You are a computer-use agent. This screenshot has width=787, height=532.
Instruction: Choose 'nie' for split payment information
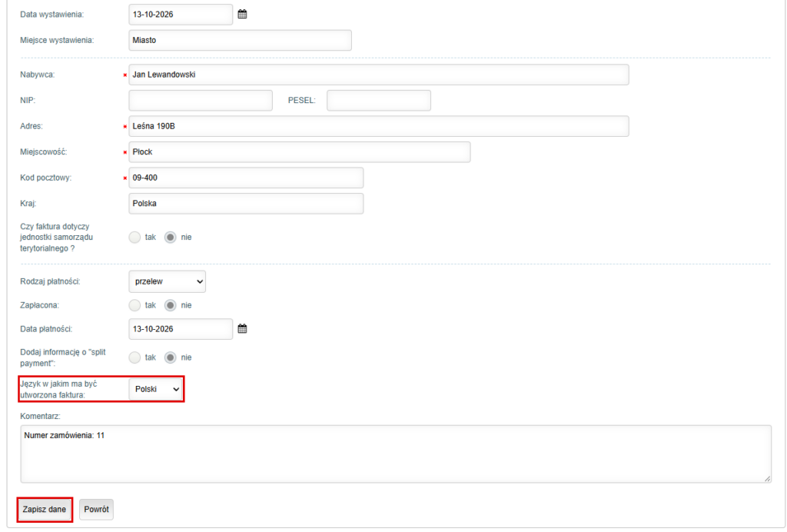(171, 357)
